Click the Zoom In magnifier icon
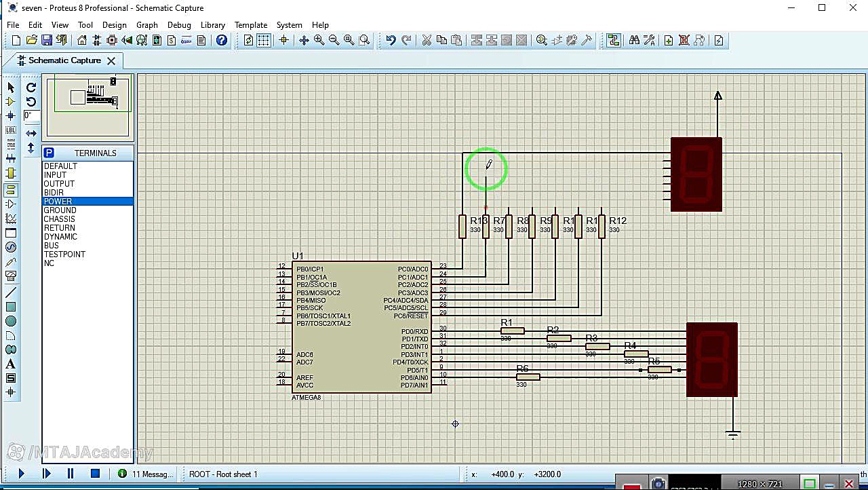The image size is (868, 490). click(x=319, y=41)
